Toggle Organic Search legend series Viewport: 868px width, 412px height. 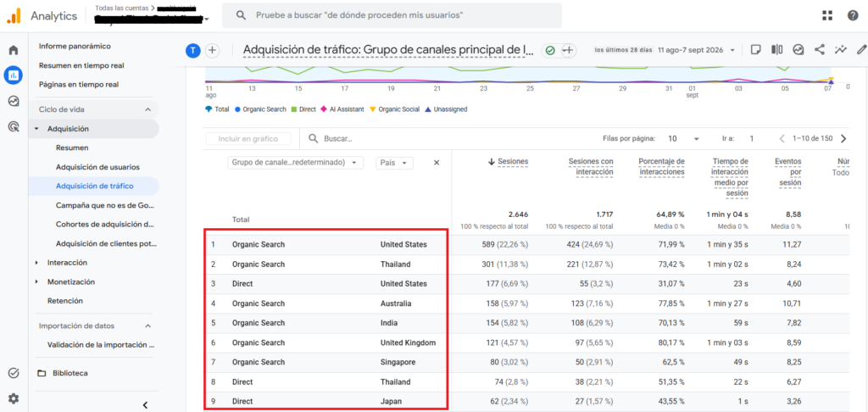click(x=260, y=109)
